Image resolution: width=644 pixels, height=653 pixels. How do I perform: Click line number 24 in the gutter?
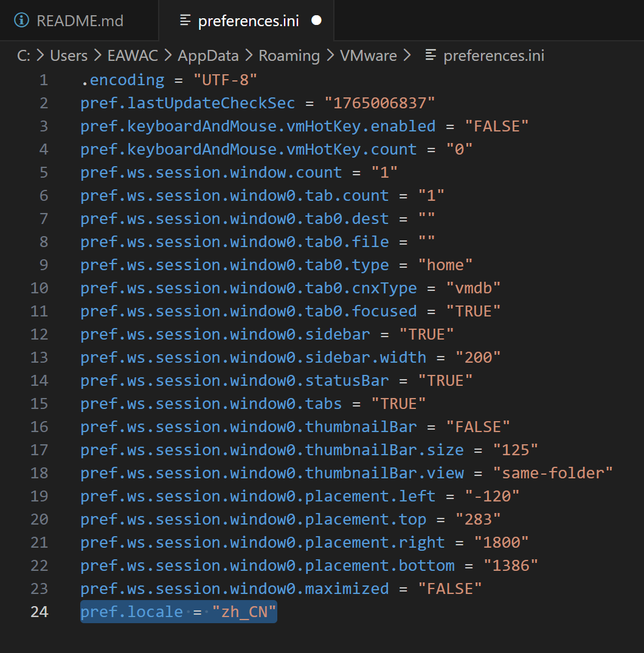click(39, 612)
